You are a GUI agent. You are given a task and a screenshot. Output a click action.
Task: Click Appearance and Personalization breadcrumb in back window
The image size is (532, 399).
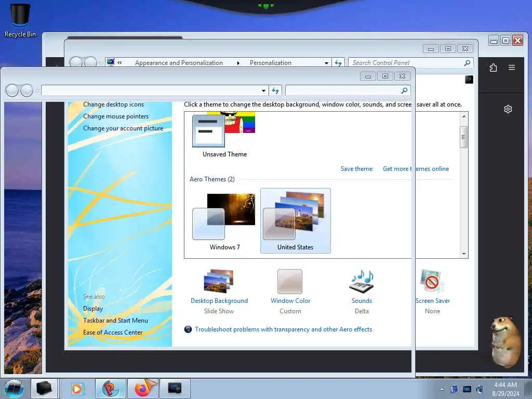tap(179, 63)
